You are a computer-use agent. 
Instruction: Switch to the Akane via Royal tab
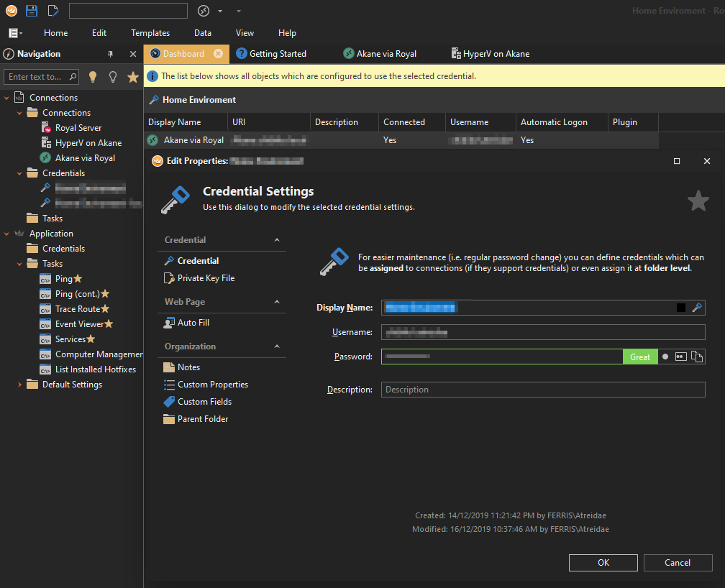click(380, 54)
